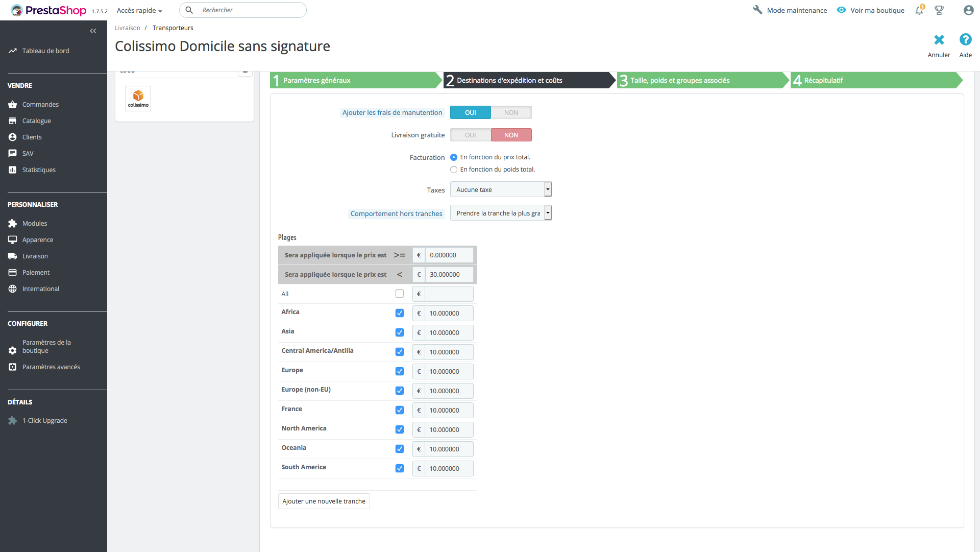The image size is (980, 552).
Task: Open the Accès rapide menu
Action: click(139, 10)
